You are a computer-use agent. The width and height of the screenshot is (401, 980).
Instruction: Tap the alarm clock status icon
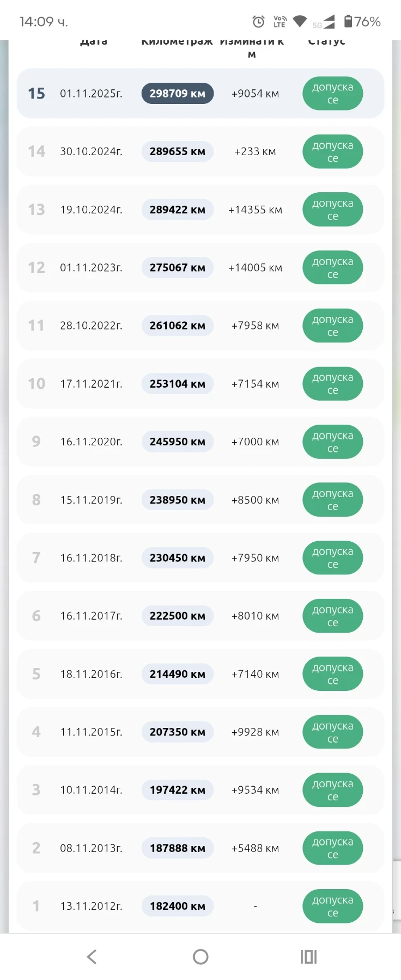(258, 22)
